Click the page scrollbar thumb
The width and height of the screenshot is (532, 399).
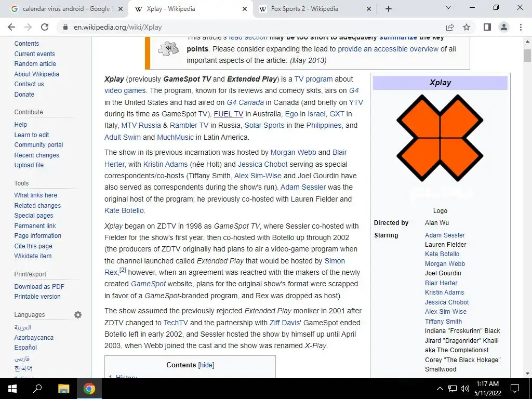tap(527, 56)
